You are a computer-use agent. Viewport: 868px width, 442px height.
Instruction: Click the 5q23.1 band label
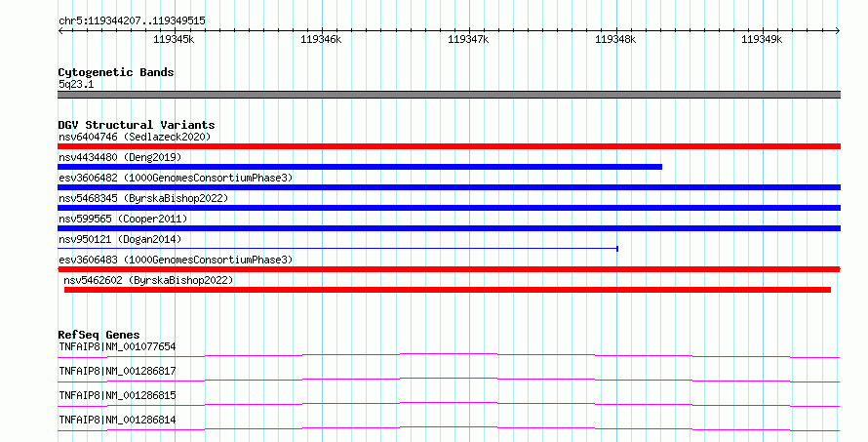click(76, 84)
